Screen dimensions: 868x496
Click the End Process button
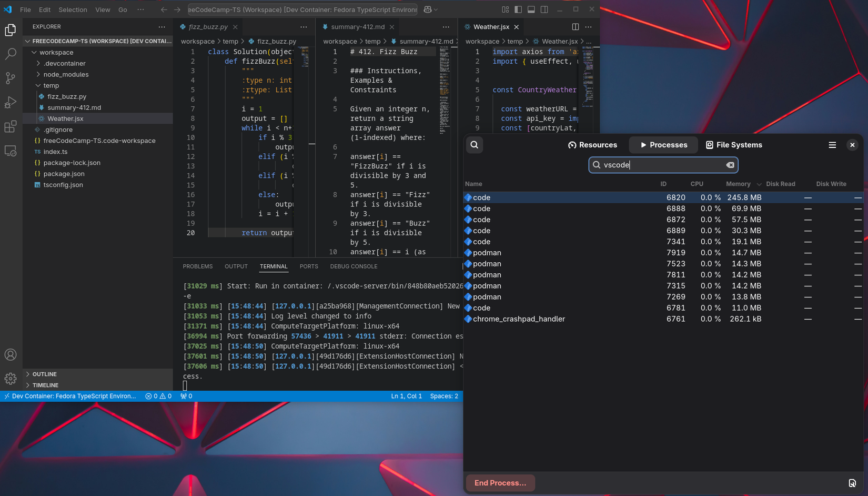(x=500, y=483)
